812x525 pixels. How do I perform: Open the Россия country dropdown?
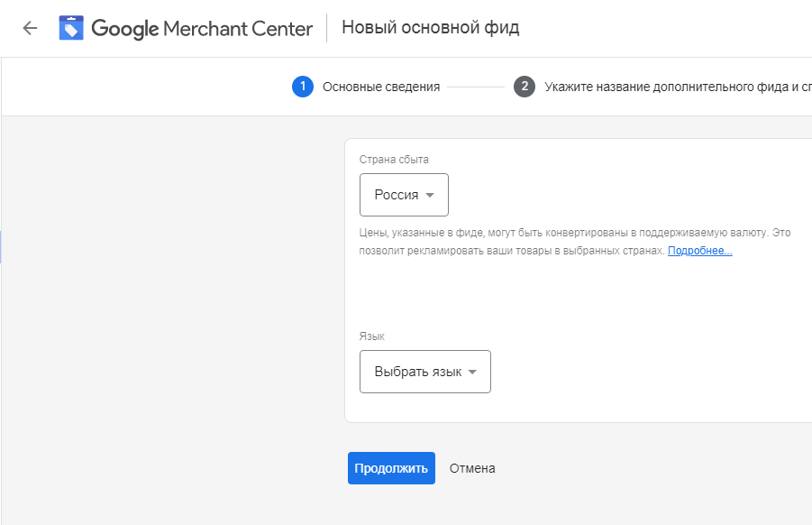tap(404, 195)
